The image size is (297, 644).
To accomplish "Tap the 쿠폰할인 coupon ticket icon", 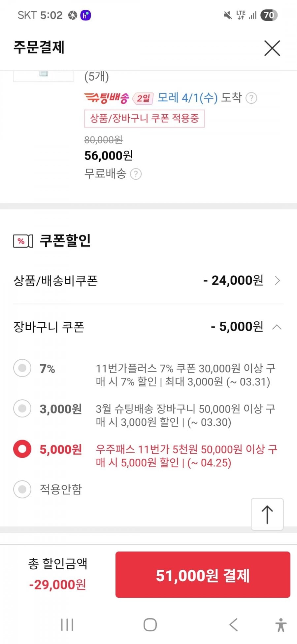I will [23, 241].
